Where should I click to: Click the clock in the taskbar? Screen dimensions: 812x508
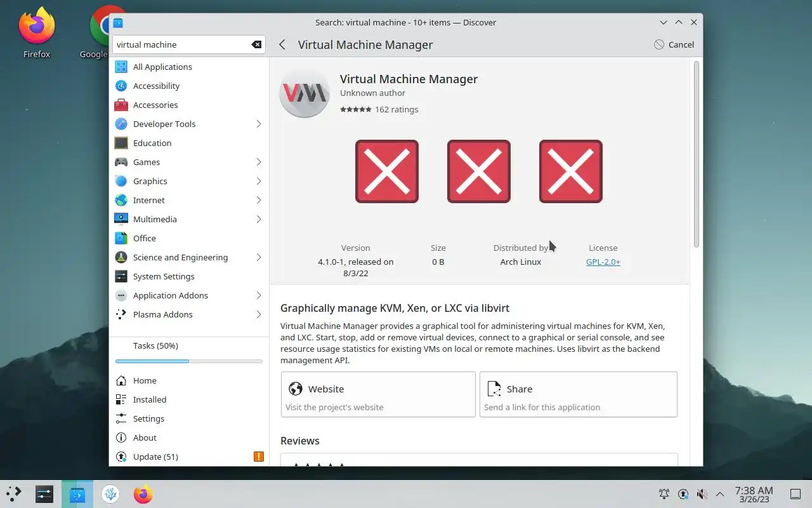754,494
